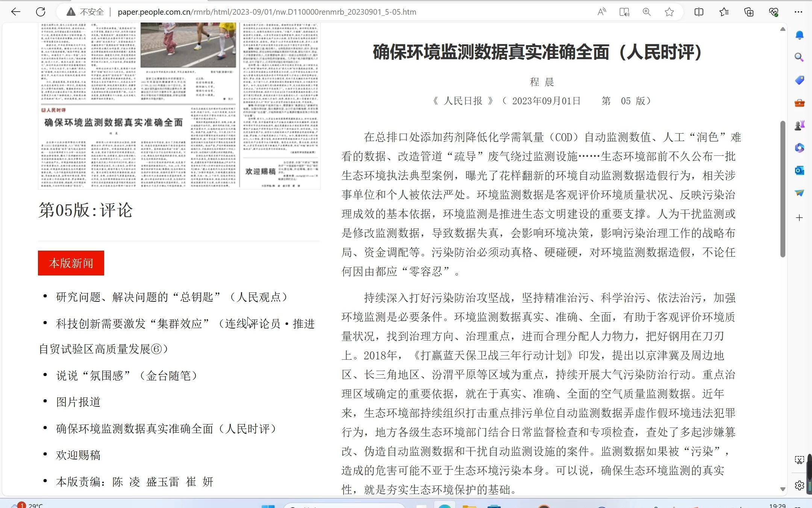Open zoom controls with the magnifier icon
The height and width of the screenshot is (508, 812).
pyautogui.click(x=647, y=12)
